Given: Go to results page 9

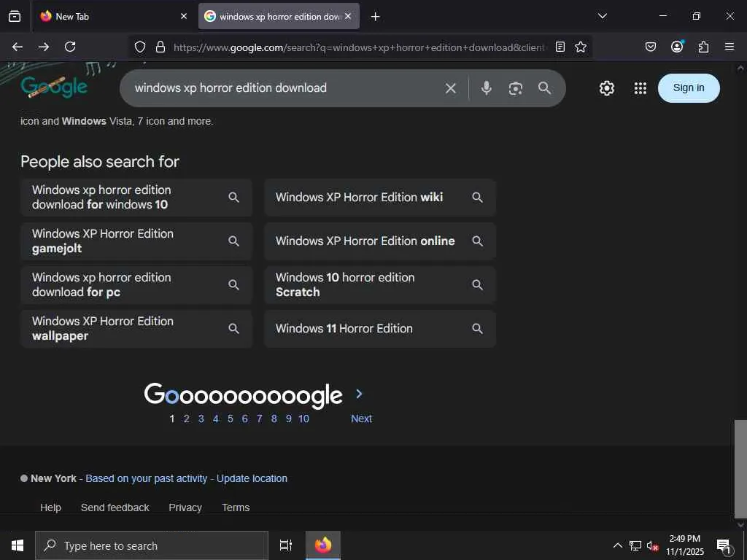Looking at the screenshot, I should [x=288, y=419].
